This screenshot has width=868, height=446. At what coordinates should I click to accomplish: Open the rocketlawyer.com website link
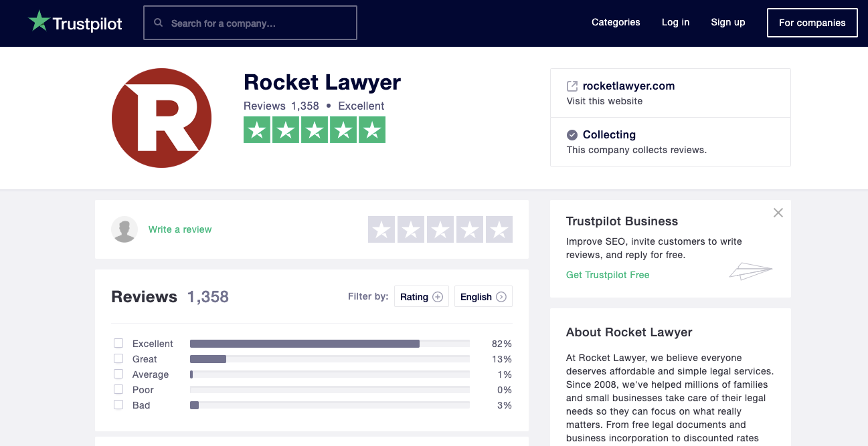click(x=629, y=86)
